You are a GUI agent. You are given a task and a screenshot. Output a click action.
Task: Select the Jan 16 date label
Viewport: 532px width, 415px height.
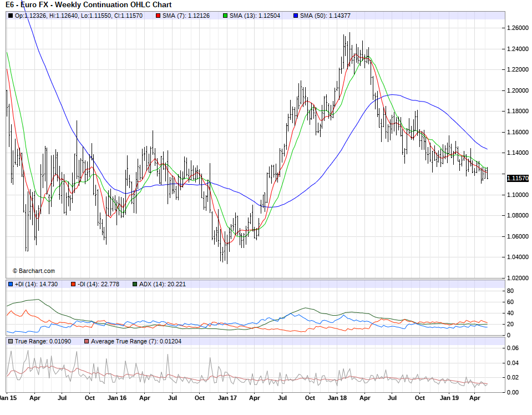[x=116, y=398]
